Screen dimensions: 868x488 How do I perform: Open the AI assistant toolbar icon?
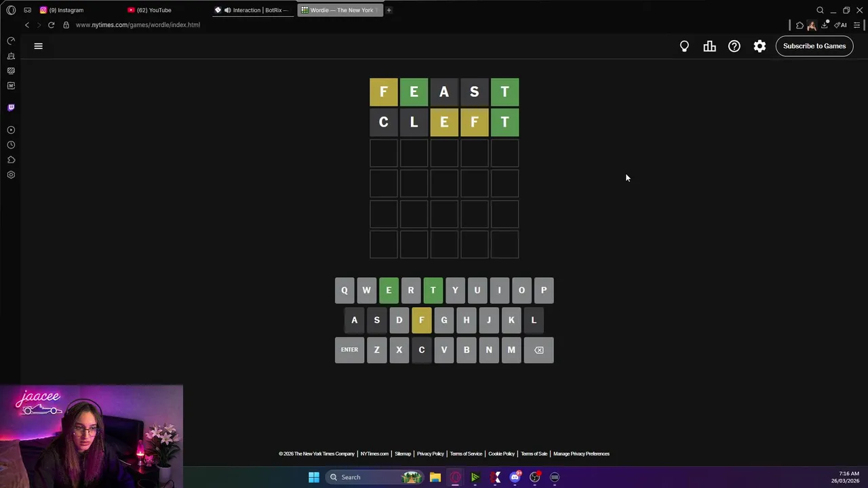(x=840, y=25)
